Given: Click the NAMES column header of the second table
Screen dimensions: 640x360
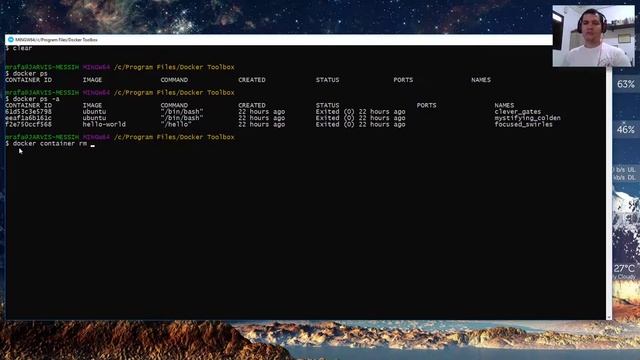Looking at the screenshot, I should 504,105.
